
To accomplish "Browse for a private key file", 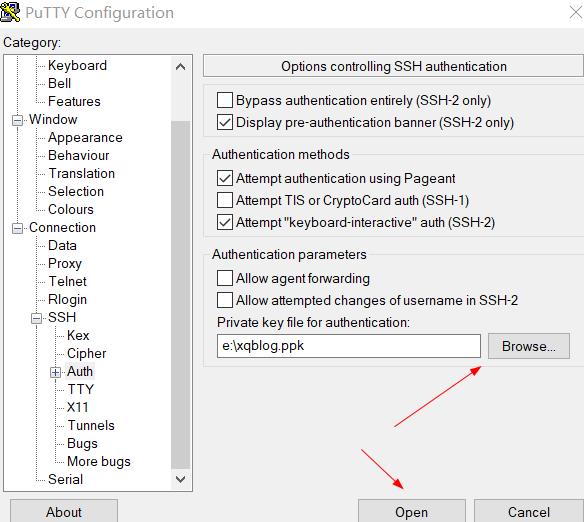I will coord(529,346).
